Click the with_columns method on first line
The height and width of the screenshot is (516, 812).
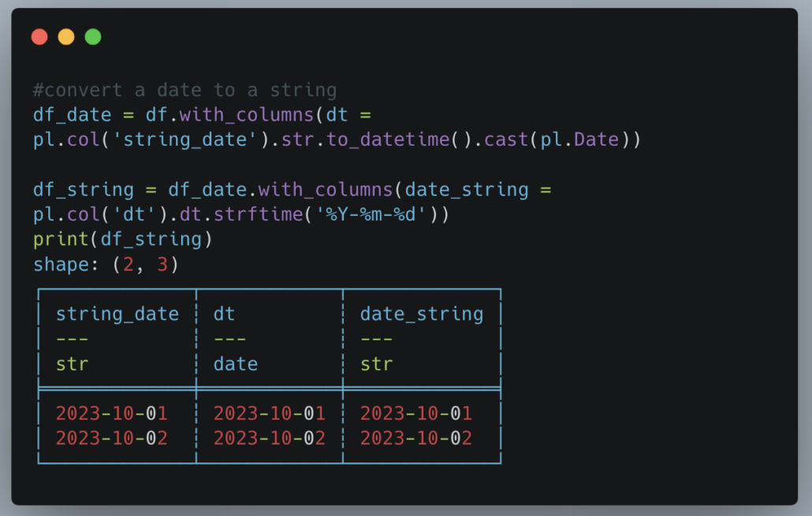click(247, 115)
